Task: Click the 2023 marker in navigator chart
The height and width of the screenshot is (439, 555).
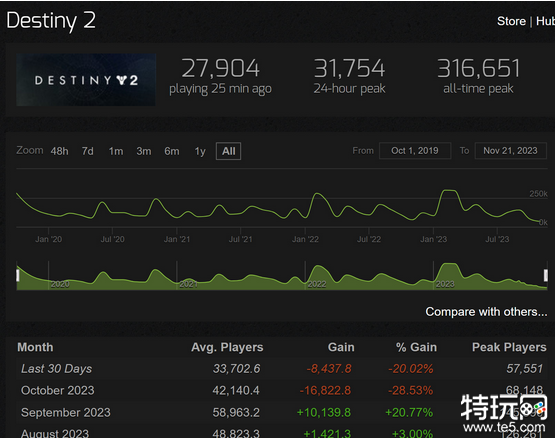Action: coord(445,284)
